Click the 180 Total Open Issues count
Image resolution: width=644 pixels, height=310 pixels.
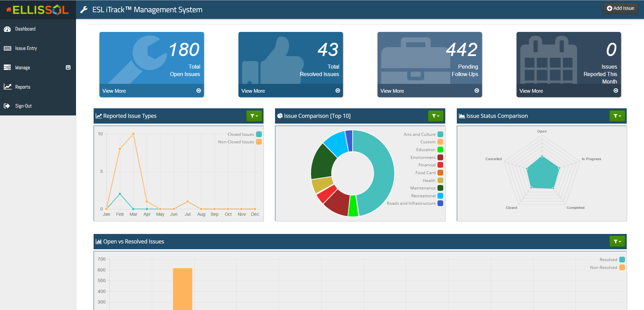point(184,50)
